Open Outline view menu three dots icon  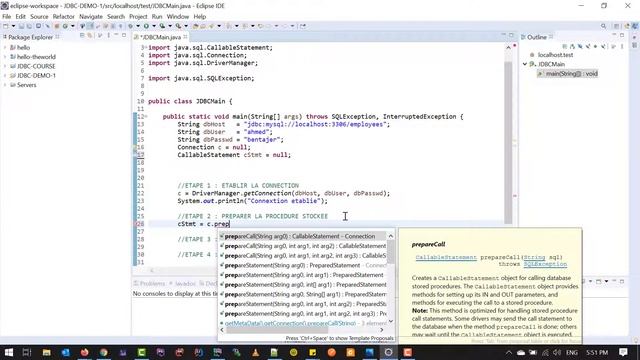622,46
